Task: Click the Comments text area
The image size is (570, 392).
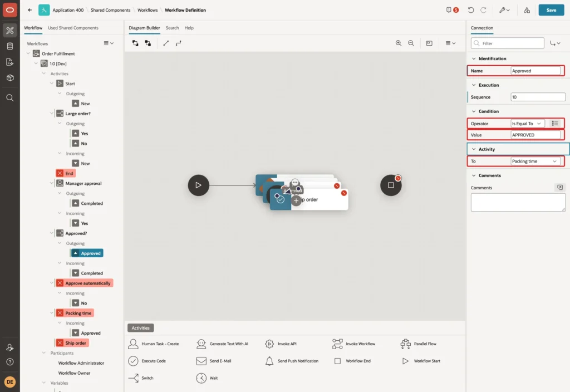Action: pos(518,202)
